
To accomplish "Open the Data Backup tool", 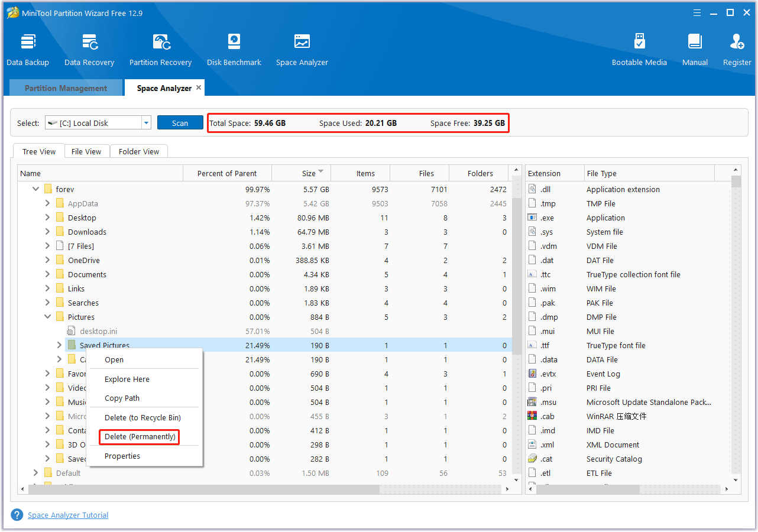I will click(x=28, y=50).
